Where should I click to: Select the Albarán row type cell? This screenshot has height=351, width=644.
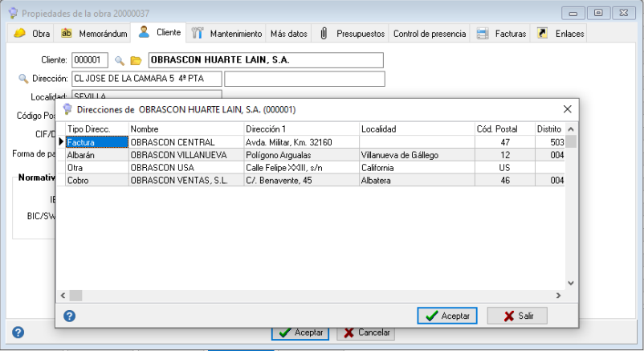tap(97, 155)
